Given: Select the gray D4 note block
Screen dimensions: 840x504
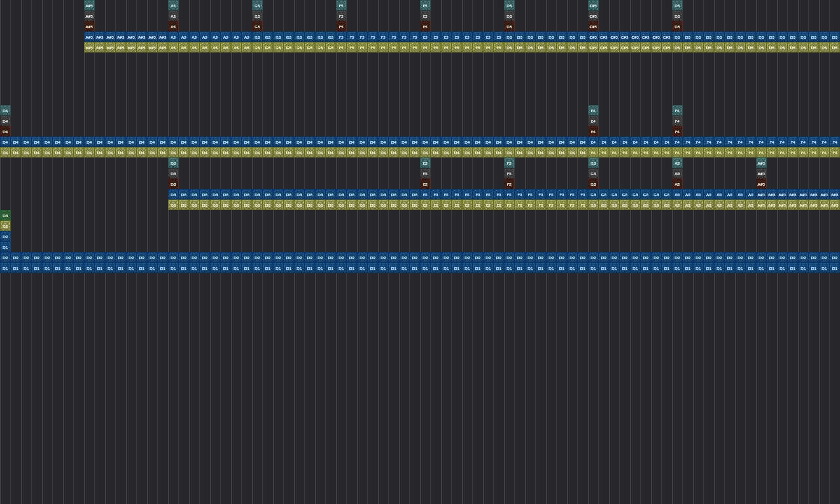Looking at the screenshot, I should click(x=5, y=121).
